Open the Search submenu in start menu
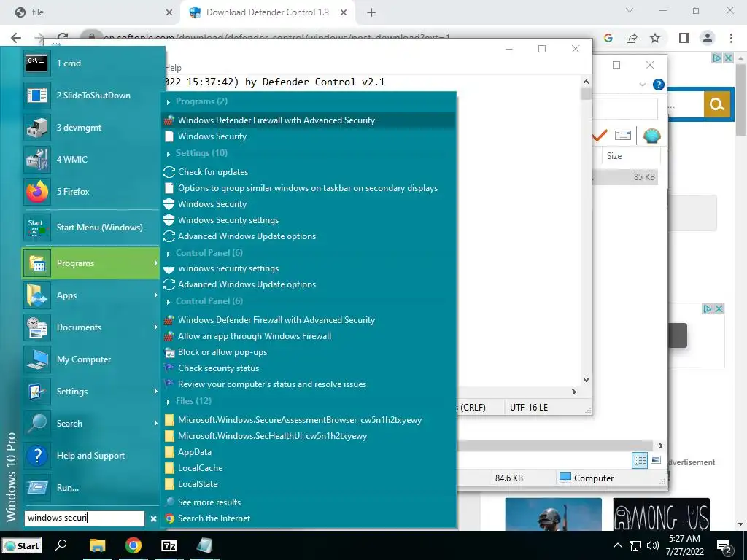 click(90, 424)
